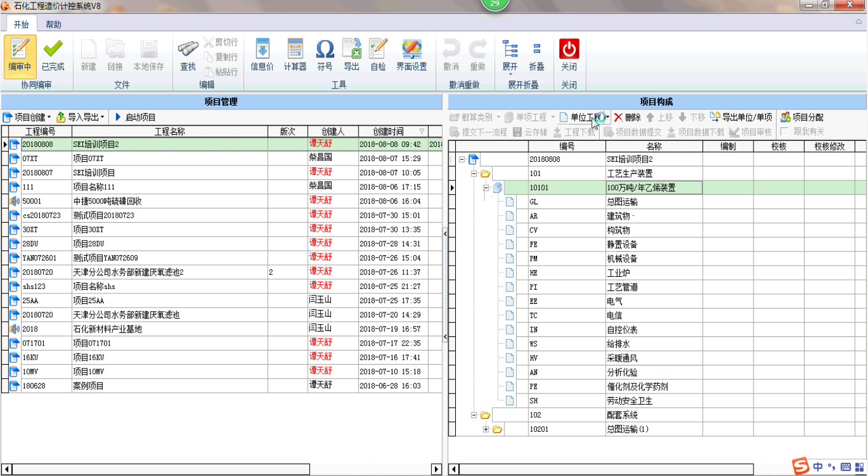Collapse the 10101 乙烯装置 node
This screenshot has width=868, height=476.
click(486, 188)
